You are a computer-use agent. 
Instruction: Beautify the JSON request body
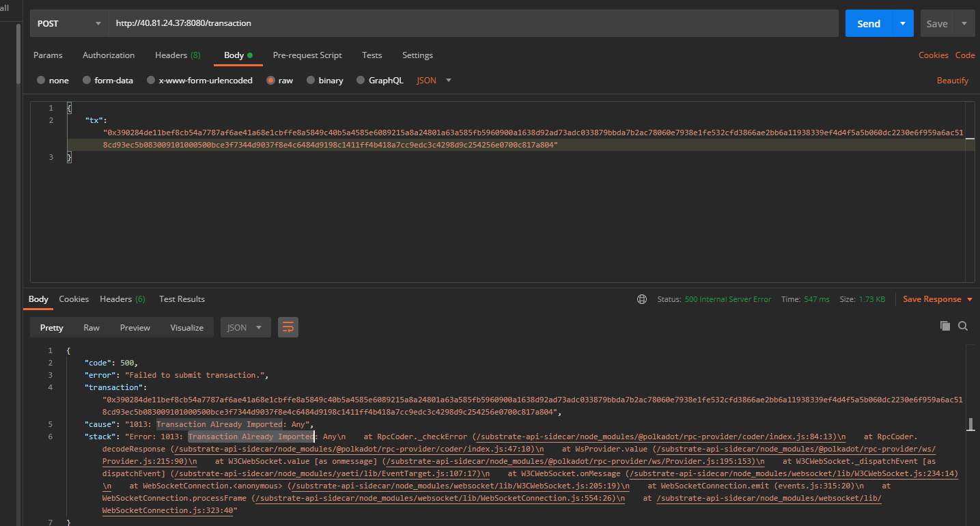pos(952,80)
